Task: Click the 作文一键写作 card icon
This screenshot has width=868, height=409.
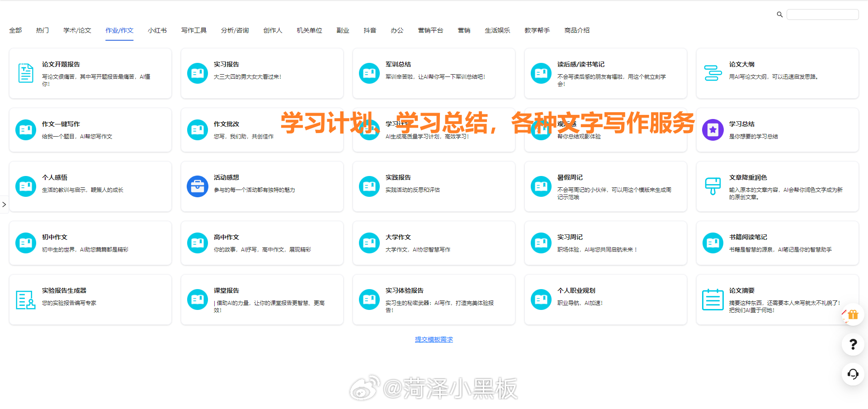Action: pyautogui.click(x=26, y=130)
